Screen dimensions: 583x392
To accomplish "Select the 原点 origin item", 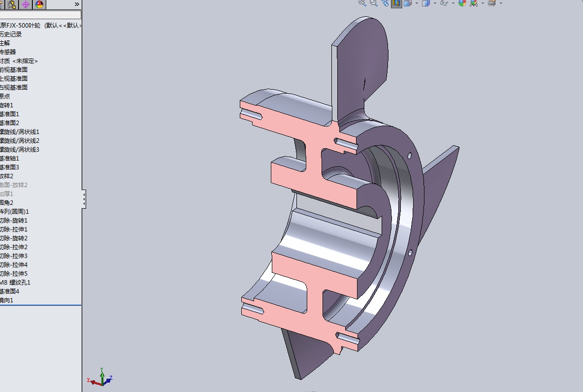I will (x=5, y=97).
